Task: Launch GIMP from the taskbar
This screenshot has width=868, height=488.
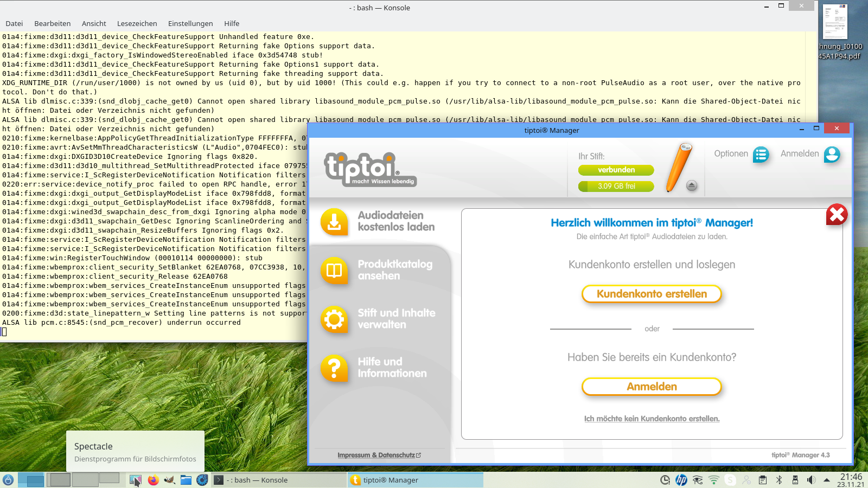Action: point(169,480)
